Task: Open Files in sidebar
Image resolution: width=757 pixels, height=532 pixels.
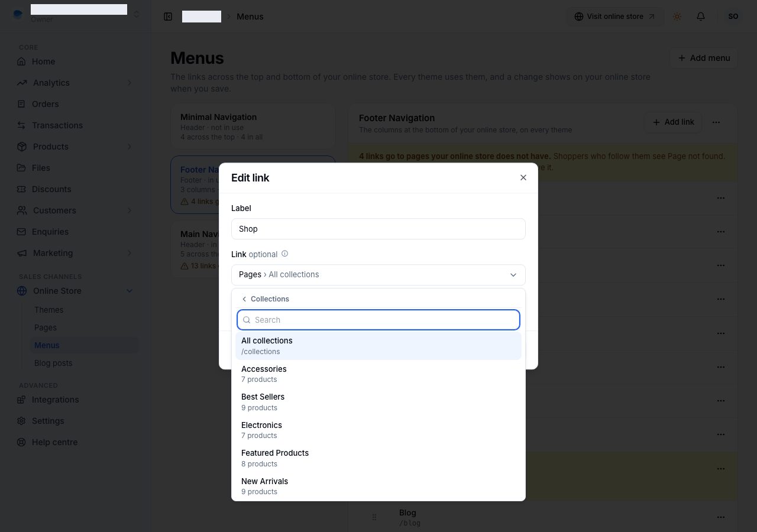Action: [x=75, y=168]
